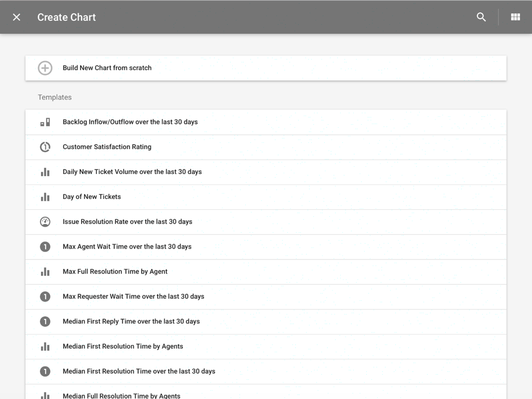Click bar chart icon beside Max Full Resolution Time
The width and height of the screenshot is (532, 399).
(x=45, y=272)
